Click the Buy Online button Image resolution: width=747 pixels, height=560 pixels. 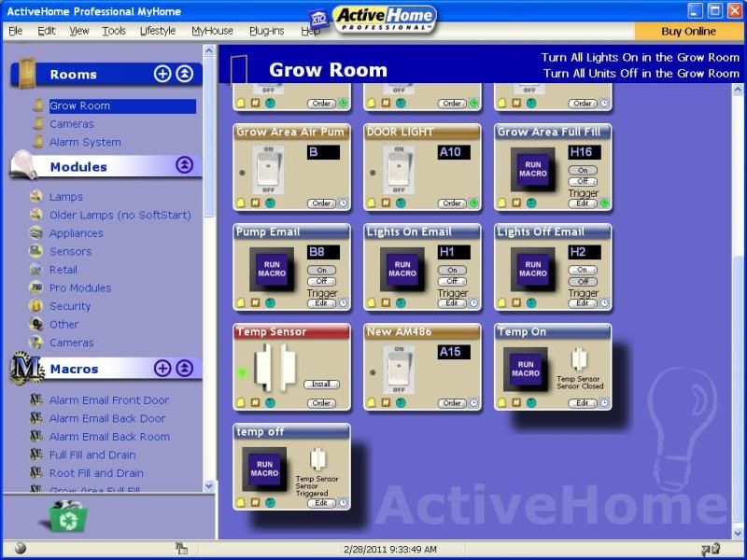coord(688,32)
